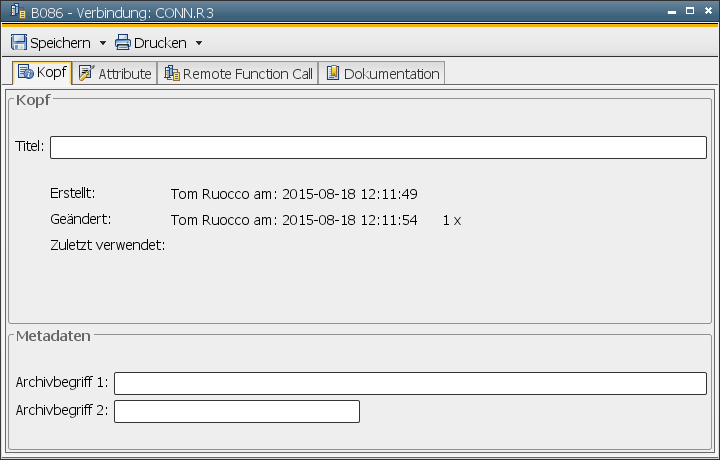Screen dimensions: 720x460
Task: Click the Remote Function Call tab icon
Action: (x=172, y=73)
